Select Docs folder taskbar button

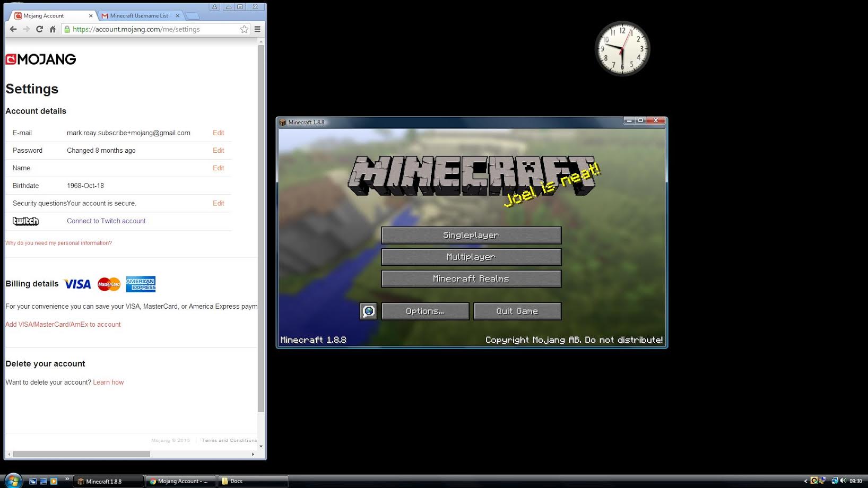point(253,481)
